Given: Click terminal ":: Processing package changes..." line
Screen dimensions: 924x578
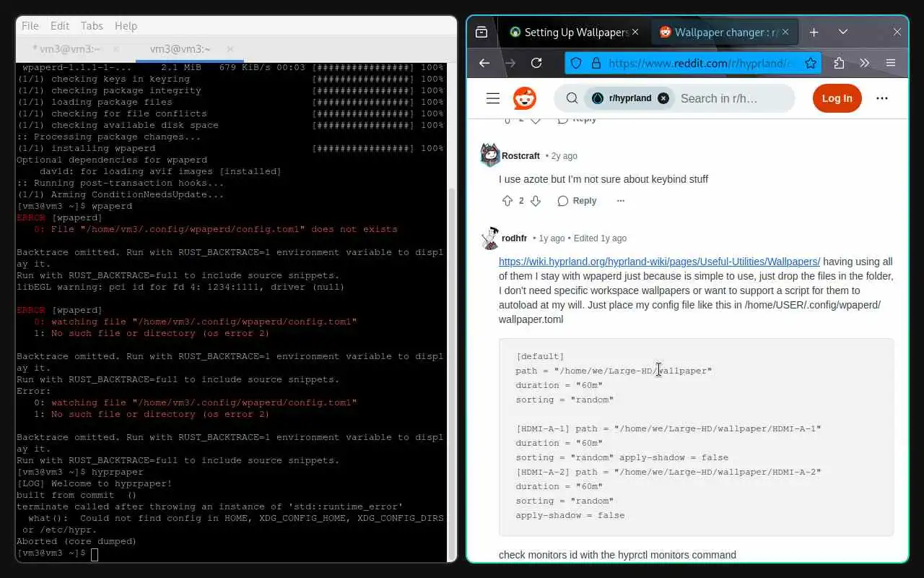Looking at the screenshot, I should coord(109,137).
